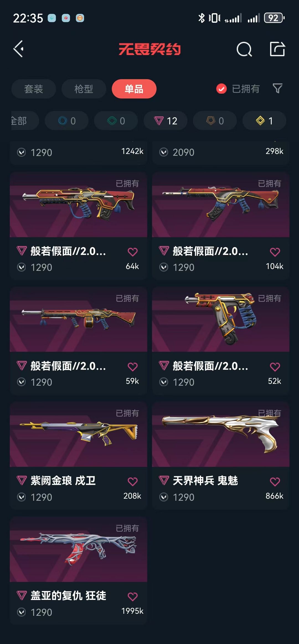Image resolution: width=299 pixels, height=644 pixels.
Task: Filter by purple tier showing 12
Action: pyautogui.click(x=165, y=121)
